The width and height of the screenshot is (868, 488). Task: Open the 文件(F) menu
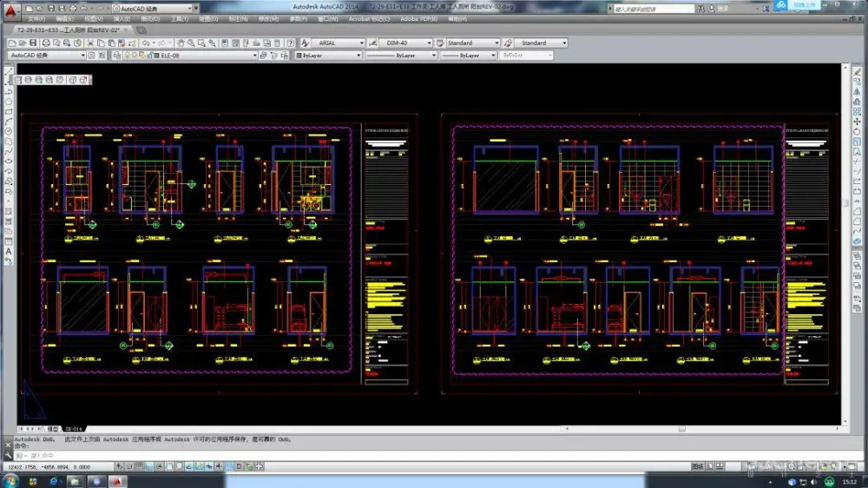click(36, 18)
